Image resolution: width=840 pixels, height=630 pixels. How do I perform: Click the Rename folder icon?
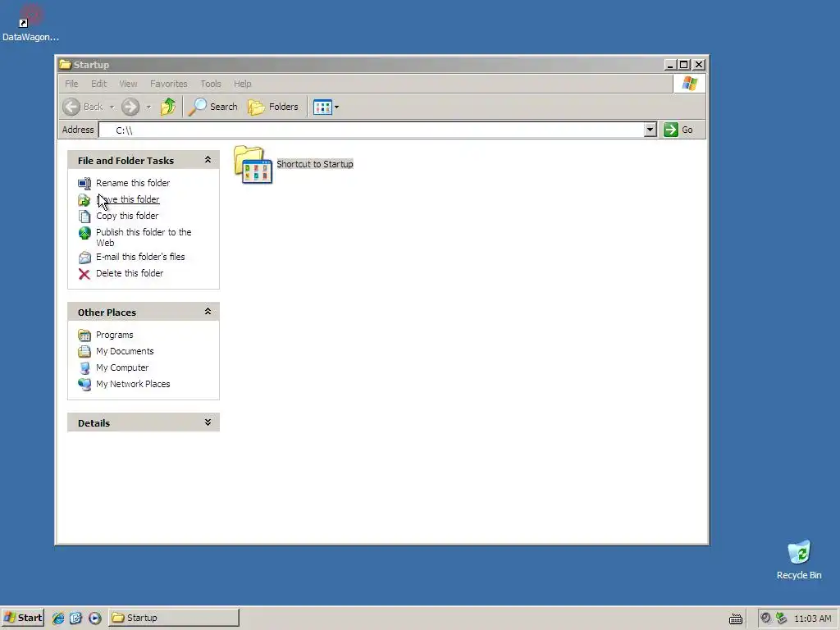[84, 183]
